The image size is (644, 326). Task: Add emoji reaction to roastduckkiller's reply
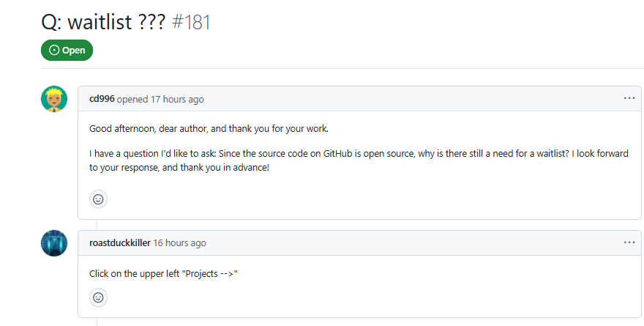[98, 297]
